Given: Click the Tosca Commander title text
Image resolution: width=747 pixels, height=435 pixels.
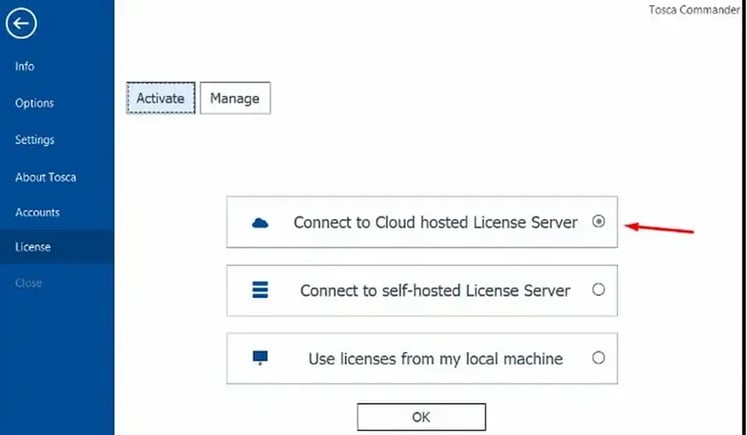Looking at the screenshot, I should tap(694, 10).
